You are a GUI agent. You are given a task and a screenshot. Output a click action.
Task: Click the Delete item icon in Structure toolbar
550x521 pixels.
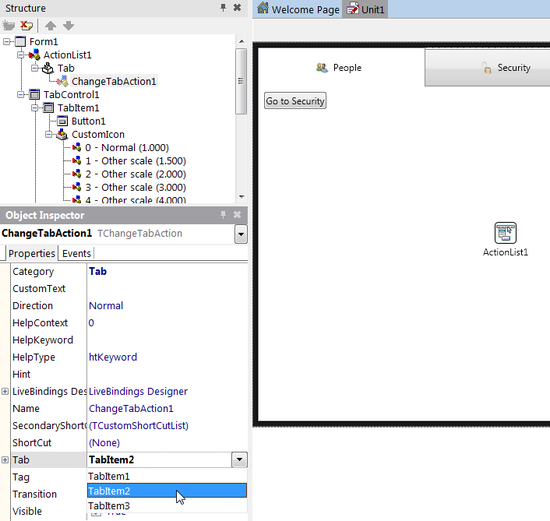(x=26, y=26)
